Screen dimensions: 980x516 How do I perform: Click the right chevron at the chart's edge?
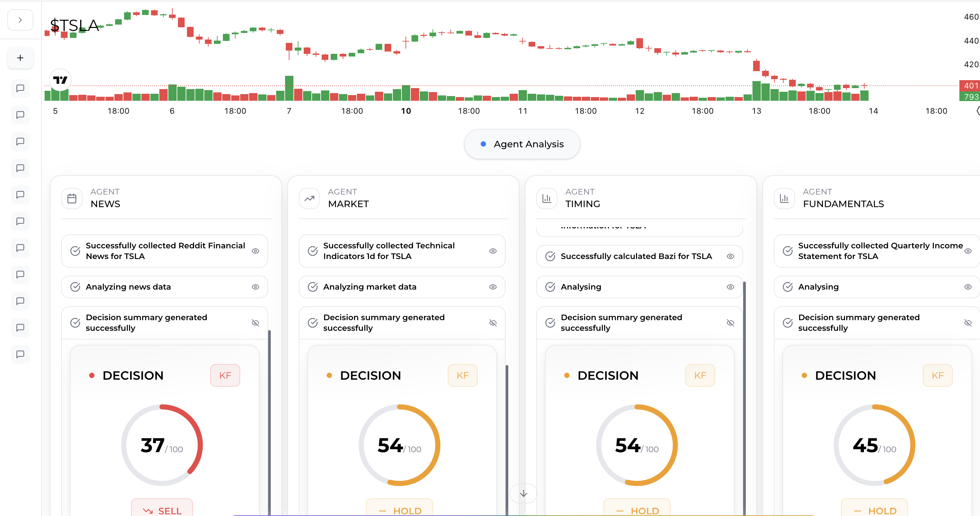click(977, 111)
